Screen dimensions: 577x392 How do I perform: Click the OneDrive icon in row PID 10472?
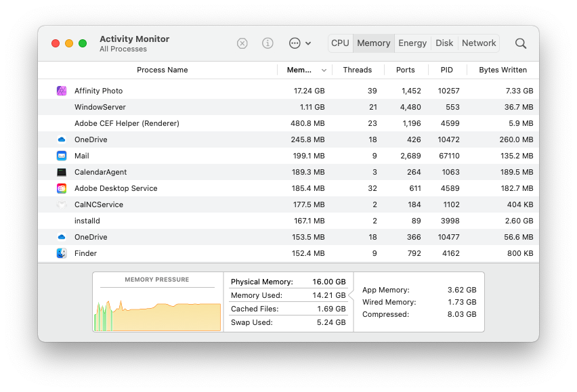pyautogui.click(x=62, y=139)
